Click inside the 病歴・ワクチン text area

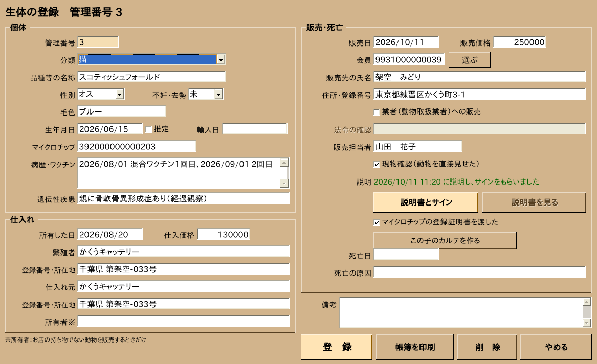[x=179, y=173]
